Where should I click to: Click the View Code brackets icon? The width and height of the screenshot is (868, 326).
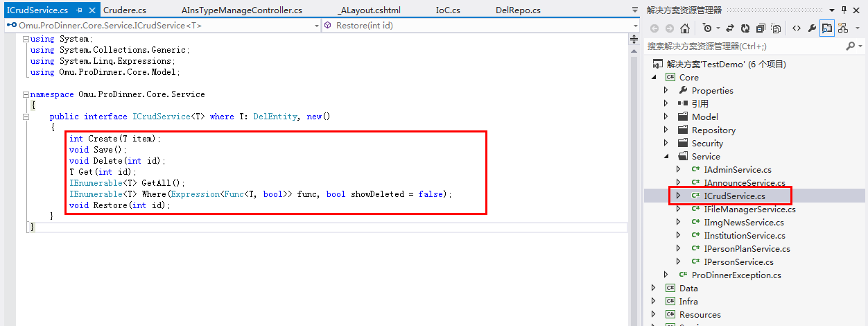[x=796, y=28]
